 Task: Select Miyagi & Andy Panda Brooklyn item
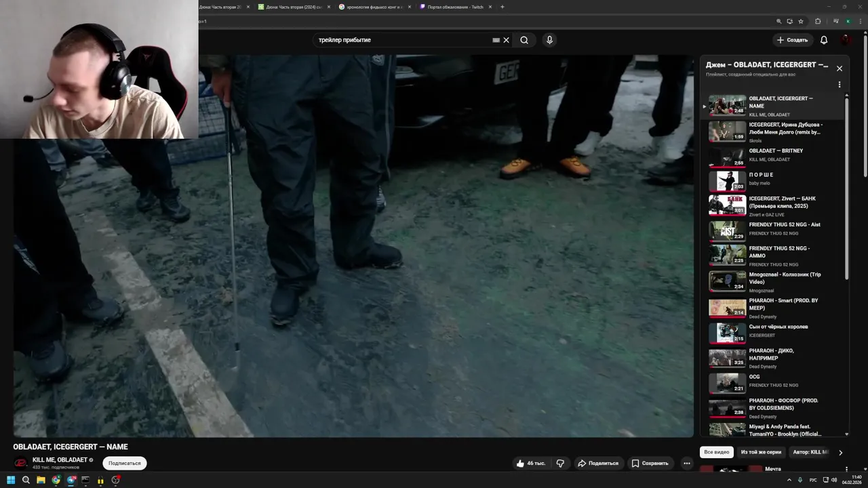773,430
